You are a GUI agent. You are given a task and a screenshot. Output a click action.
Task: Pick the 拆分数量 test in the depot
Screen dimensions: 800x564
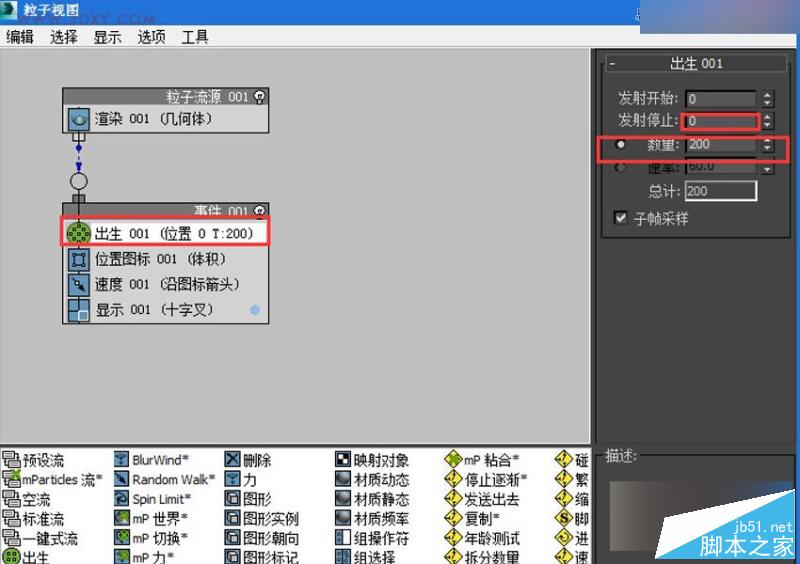tap(482, 556)
